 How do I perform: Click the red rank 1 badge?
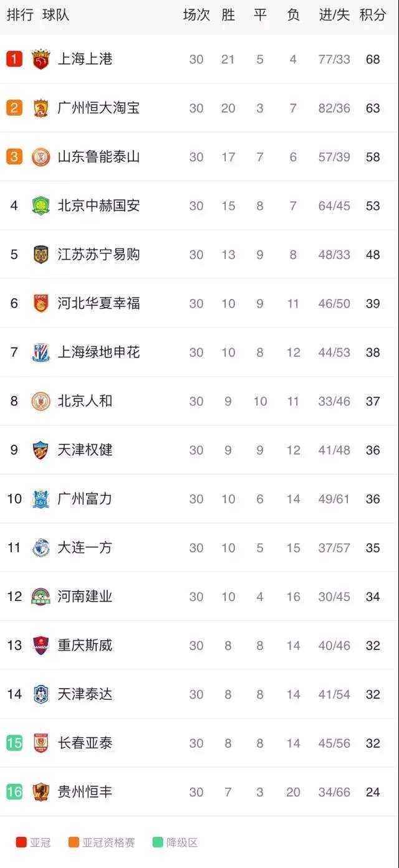coord(14,59)
